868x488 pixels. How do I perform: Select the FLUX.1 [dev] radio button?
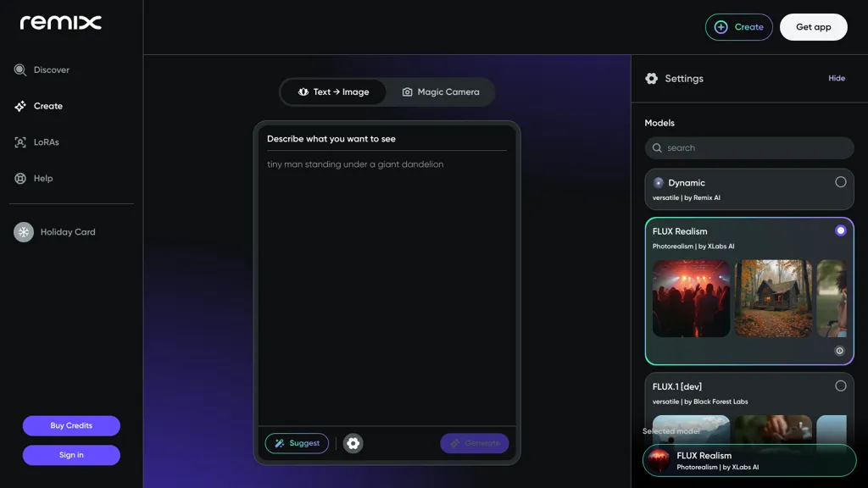click(840, 386)
